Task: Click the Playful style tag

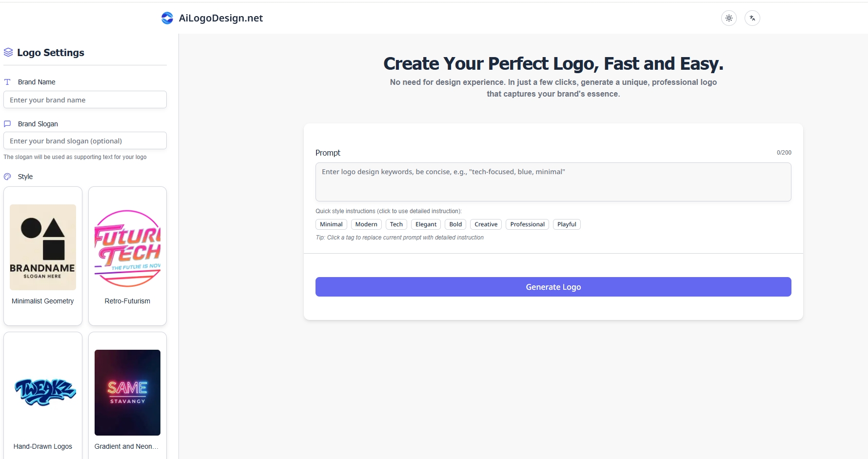Action: click(566, 224)
